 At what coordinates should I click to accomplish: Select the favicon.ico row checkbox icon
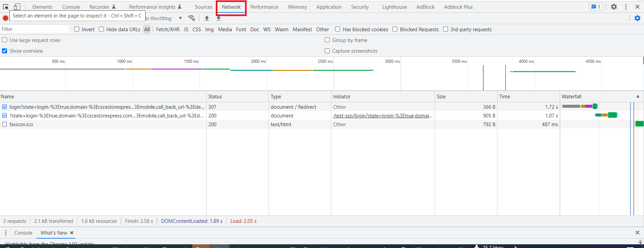[x=5, y=124]
